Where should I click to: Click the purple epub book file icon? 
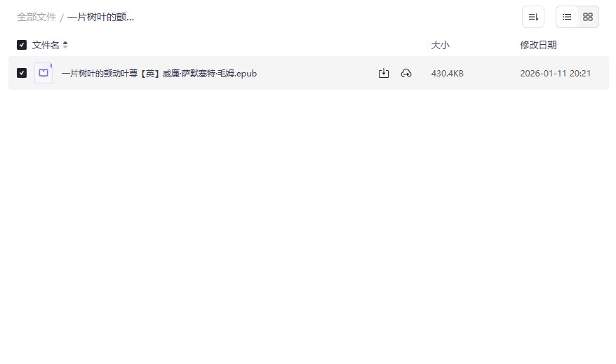tap(43, 73)
